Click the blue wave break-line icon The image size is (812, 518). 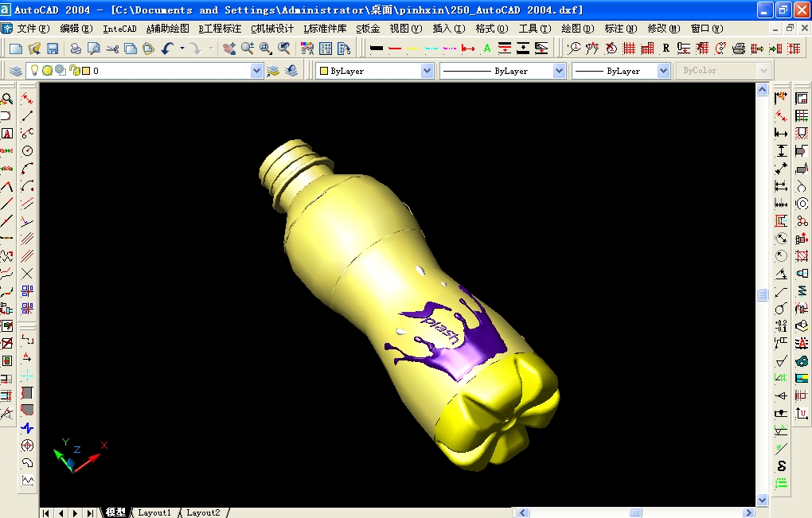tap(27, 428)
